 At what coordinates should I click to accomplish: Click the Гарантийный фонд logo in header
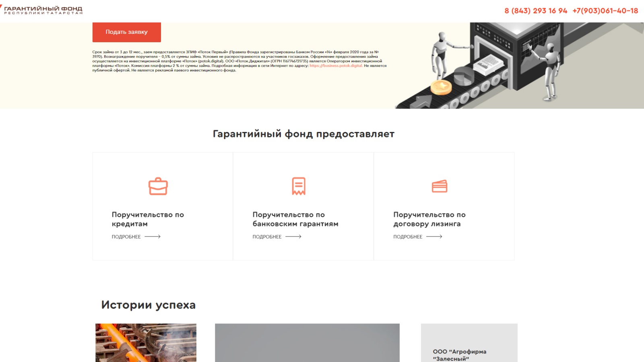[42, 10]
